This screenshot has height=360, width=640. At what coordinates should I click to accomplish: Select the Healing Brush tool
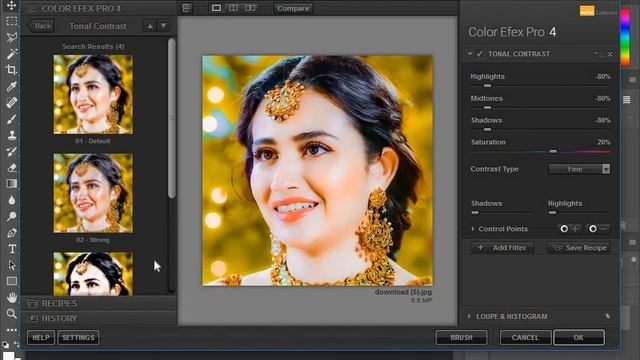[x=11, y=102]
